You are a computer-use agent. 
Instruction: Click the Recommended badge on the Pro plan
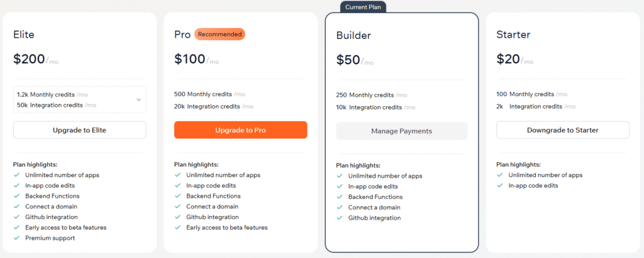point(219,34)
